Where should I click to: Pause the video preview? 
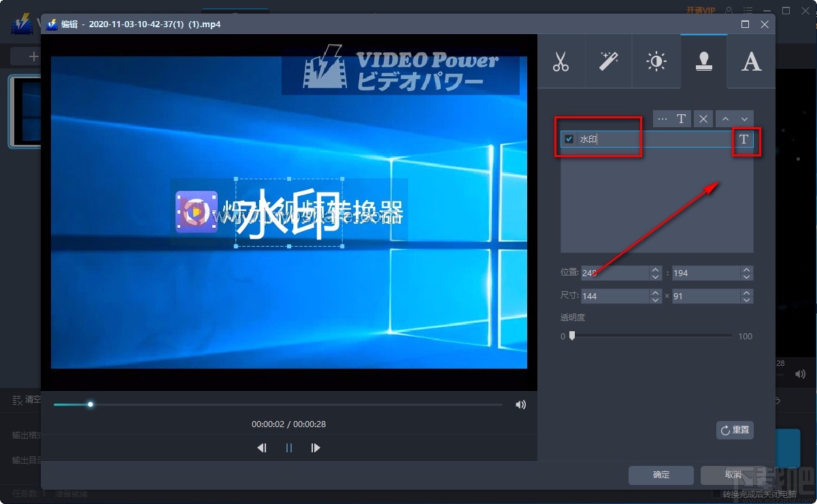click(289, 448)
